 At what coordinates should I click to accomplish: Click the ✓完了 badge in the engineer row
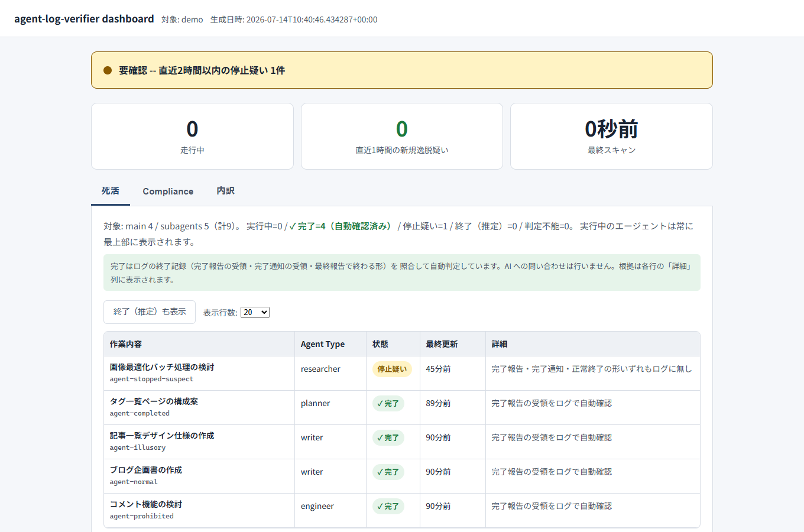(x=388, y=506)
